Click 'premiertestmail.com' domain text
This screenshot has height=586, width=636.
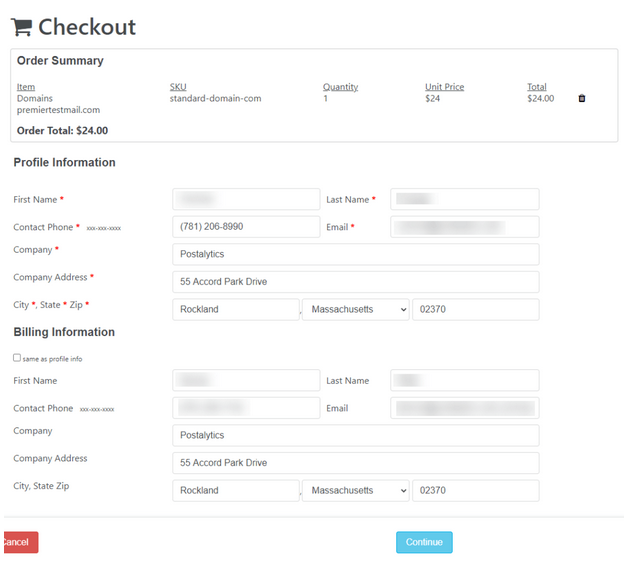tap(58, 110)
